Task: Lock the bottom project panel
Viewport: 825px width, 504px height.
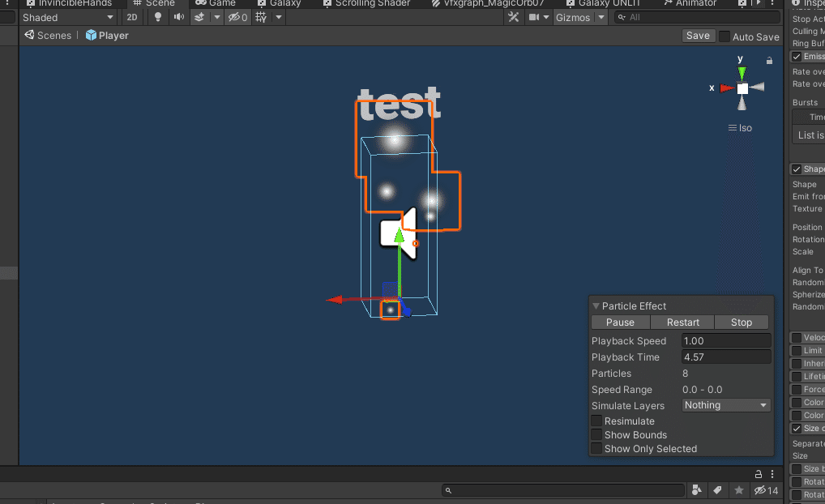Action: click(759, 473)
